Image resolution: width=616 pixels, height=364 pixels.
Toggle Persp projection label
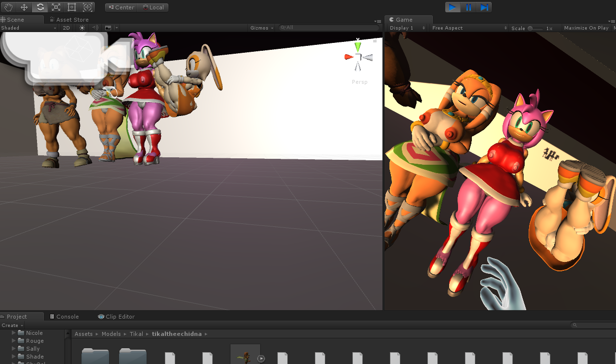[359, 82]
